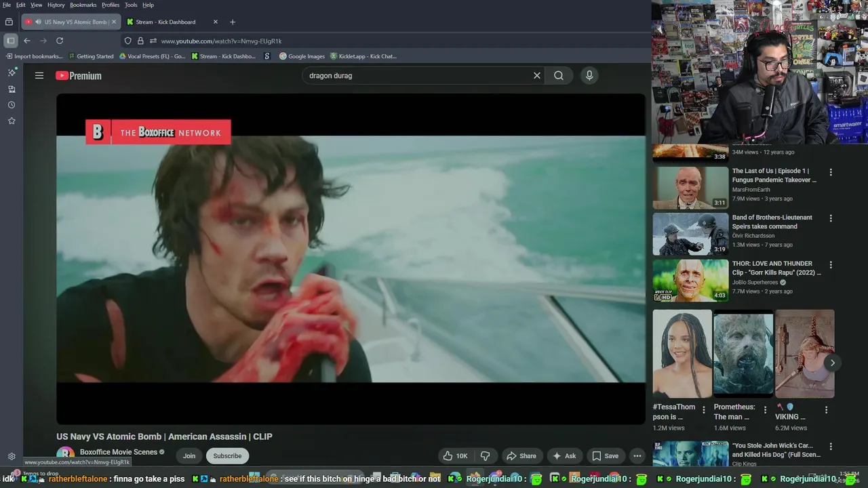Open the Google Images bookmark
The height and width of the screenshot is (488, 868).
302,56
